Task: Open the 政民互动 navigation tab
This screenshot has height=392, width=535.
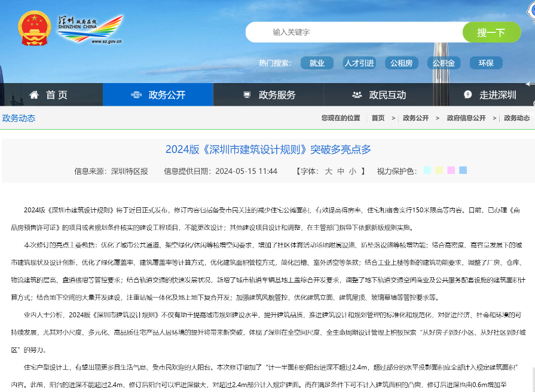Action: [x=379, y=94]
